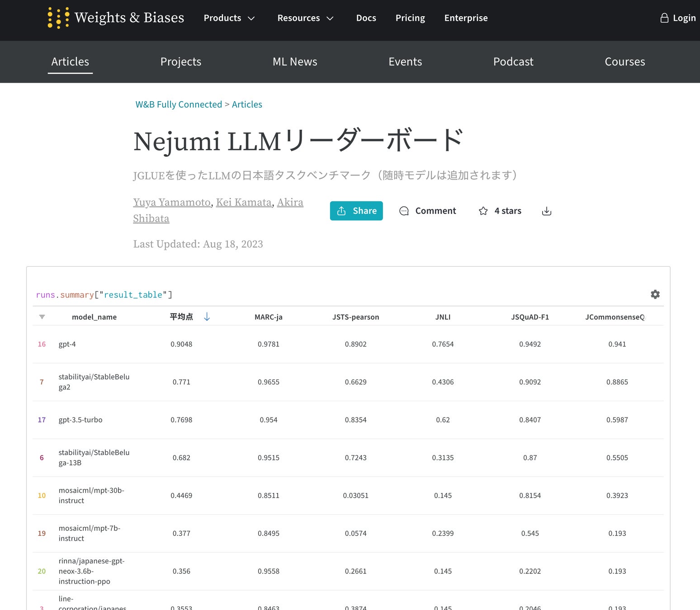This screenshot has height=610, width=700.
Task: Open table settings gear icon
Action: pyautogui.click(x=655, y=295)
